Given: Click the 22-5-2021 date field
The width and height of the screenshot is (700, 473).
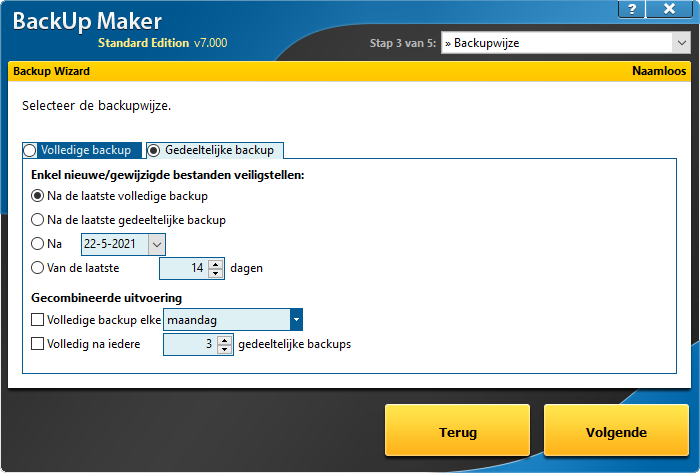Looking at the screenshot, I should pyautogui.click(x=115, y=244).
